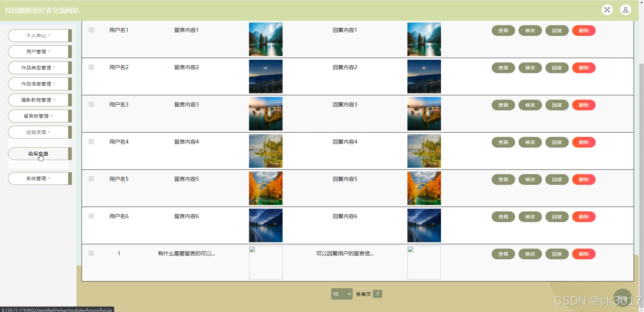Open the items-per-page dropdown showing 10
The width and height of the screenshot is (644, 312).
point(342,294)
